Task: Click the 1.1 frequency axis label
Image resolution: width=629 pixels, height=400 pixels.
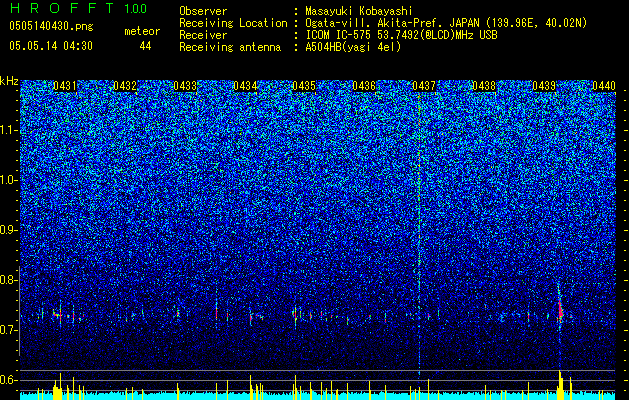Action: pos(9,130)
